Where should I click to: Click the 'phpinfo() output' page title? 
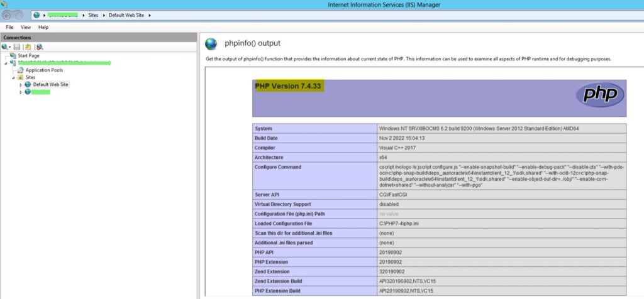(x=253, y=43)
